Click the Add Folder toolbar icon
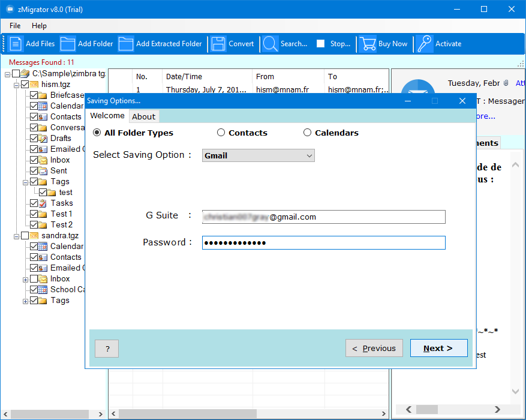This screenshot has width=526, height=420. tap(68, 44)
